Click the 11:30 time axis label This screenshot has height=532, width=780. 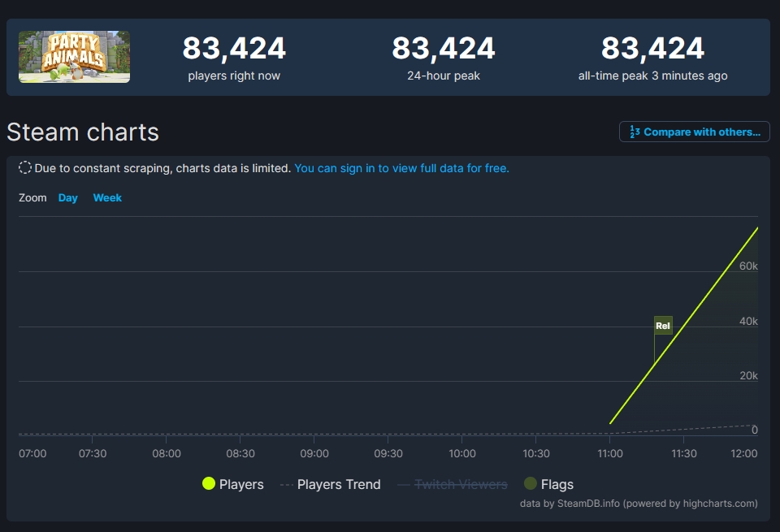683,453
